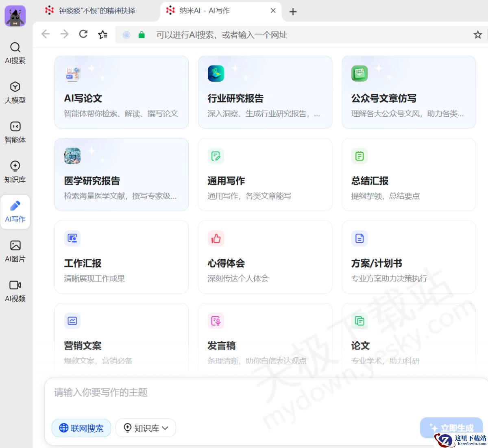Click the text 专业方案助力决策执行
488x448 pixels.
pyautogui.click(x=389, y=279)
